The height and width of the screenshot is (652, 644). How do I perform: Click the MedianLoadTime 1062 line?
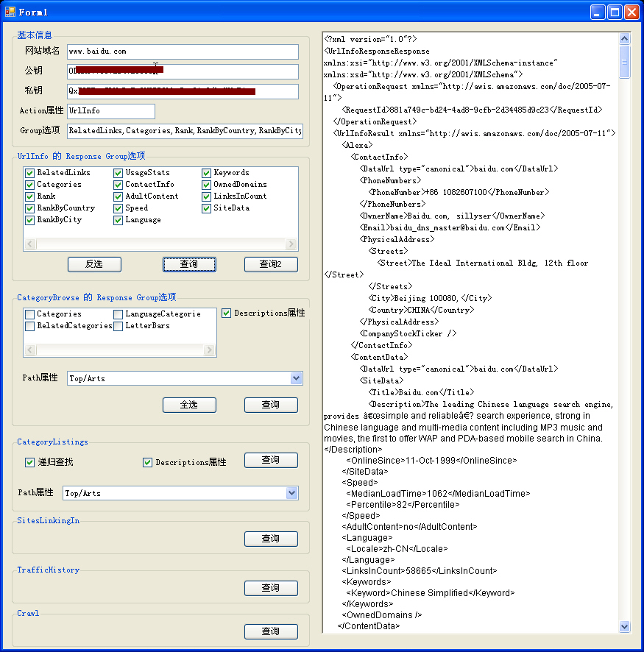[x=438, y=494]
